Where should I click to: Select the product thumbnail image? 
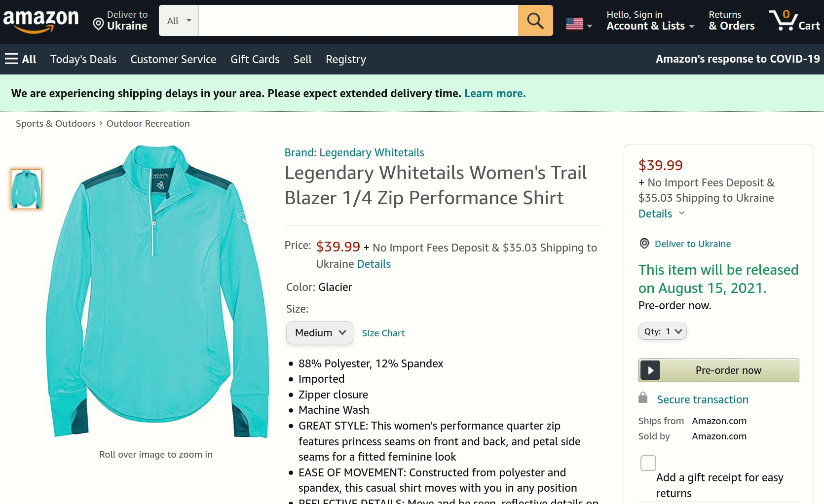point(26,188)
